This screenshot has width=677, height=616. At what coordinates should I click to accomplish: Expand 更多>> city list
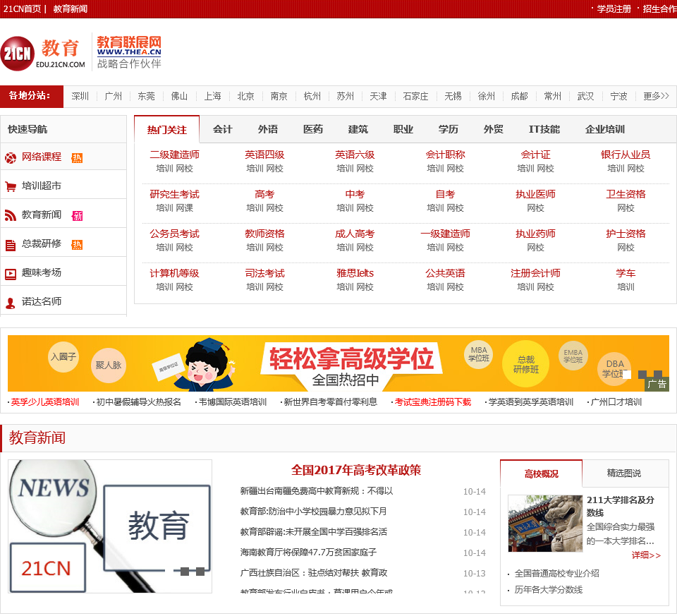[x=656, y=96]
